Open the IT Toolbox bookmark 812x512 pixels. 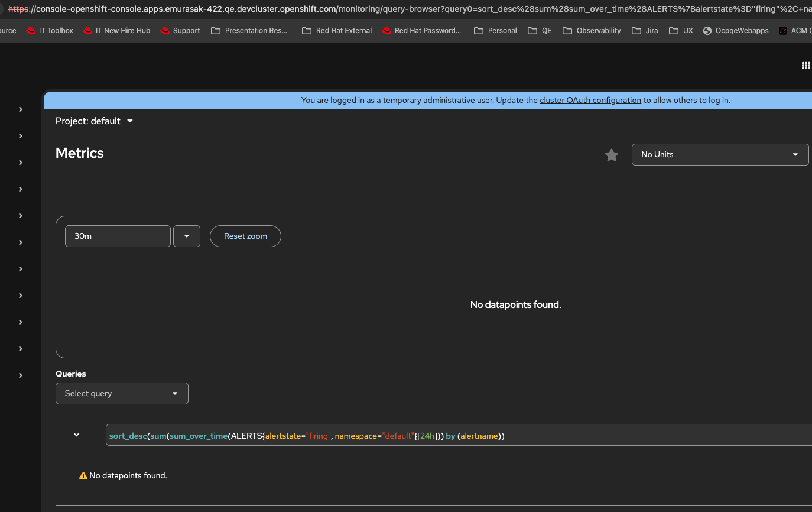(x=50, y=31)
